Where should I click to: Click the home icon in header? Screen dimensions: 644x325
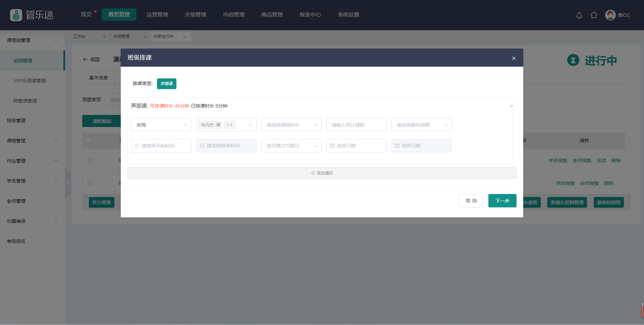(594, 15)
